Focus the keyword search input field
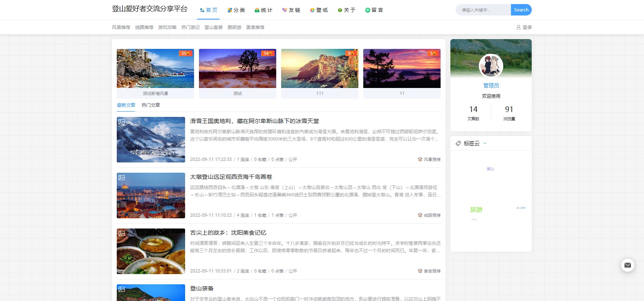Viewport: 644px width, 301px height. click(x=483, y=10)
